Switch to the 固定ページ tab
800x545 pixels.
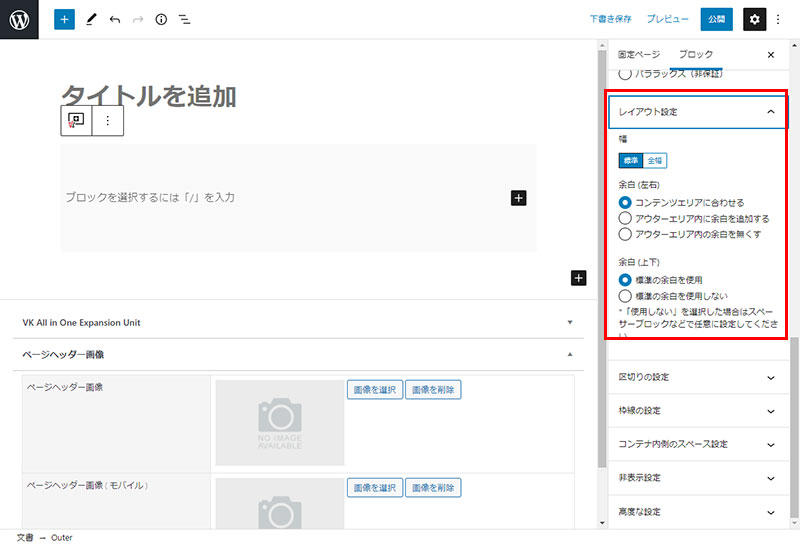pyautogui.click(x=639, y=54)
